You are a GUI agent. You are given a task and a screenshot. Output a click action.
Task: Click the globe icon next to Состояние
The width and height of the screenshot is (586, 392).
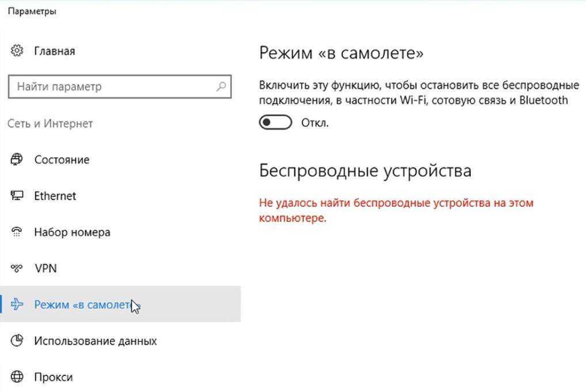[17, 159]
